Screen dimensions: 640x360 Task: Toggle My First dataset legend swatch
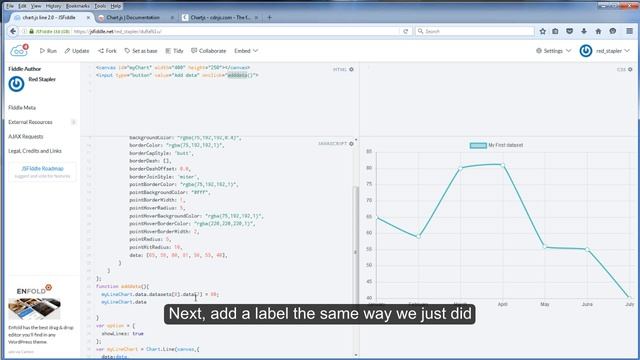pyautogui.click(x=478, y=145)
